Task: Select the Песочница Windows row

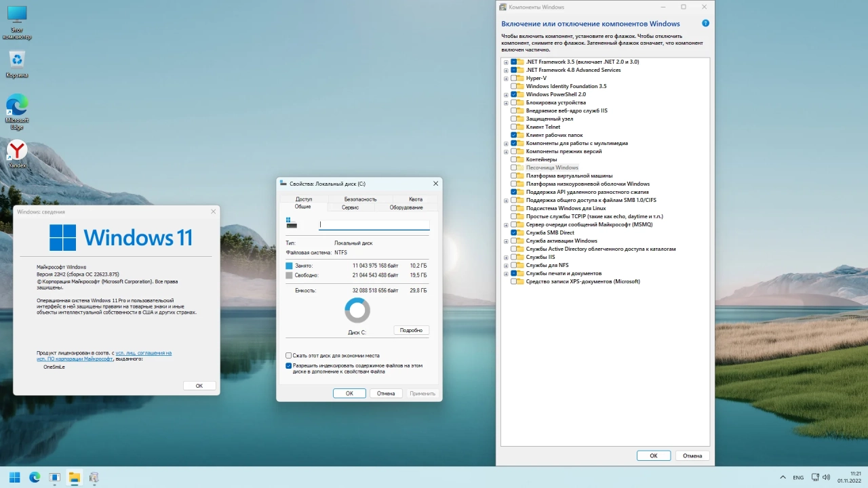Action: click(552, 167)
